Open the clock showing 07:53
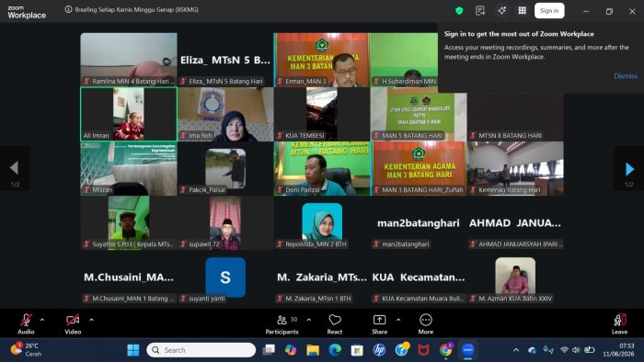 click(x=618, y=350)
